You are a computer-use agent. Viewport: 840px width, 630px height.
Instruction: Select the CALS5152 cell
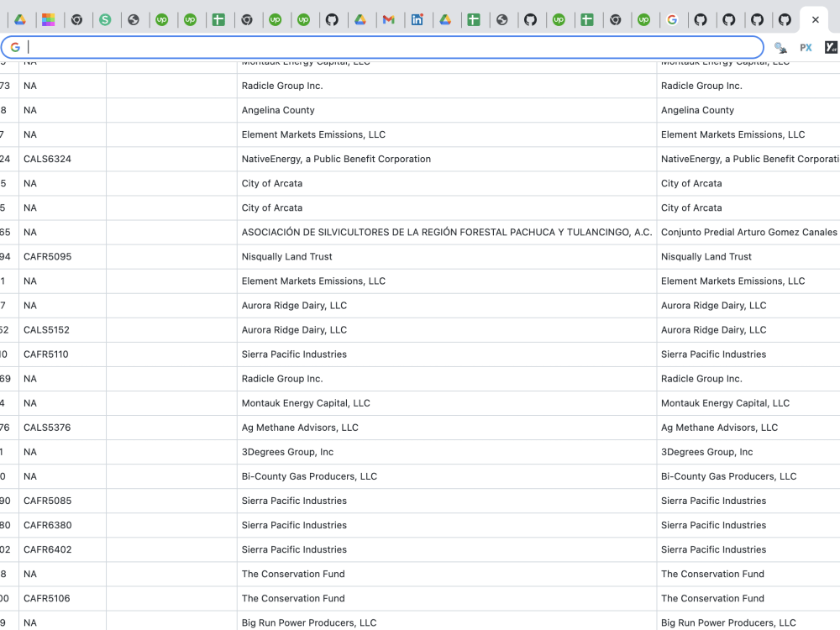(x=62, y=330)
